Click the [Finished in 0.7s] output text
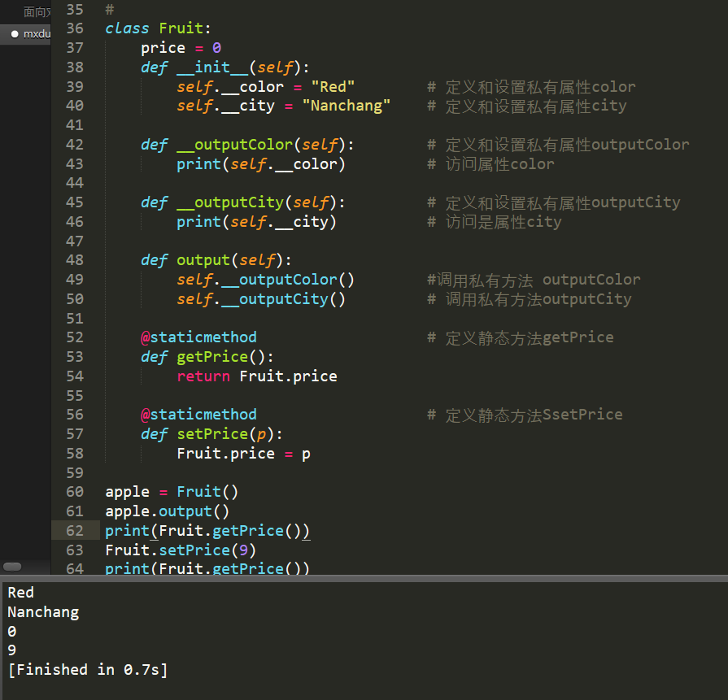 tap(87, 670)
